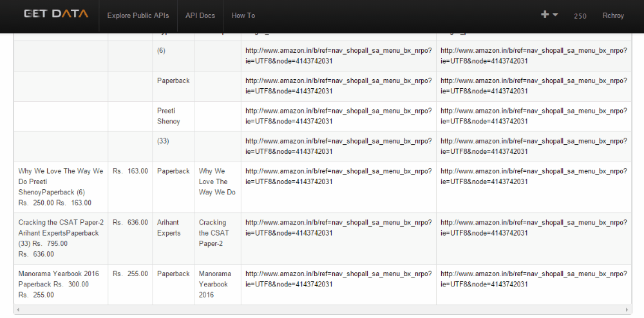644x318 pixels.
Task: Select the standalone "Rs. 636.00" price cell
Action: [x=130, y=238]
